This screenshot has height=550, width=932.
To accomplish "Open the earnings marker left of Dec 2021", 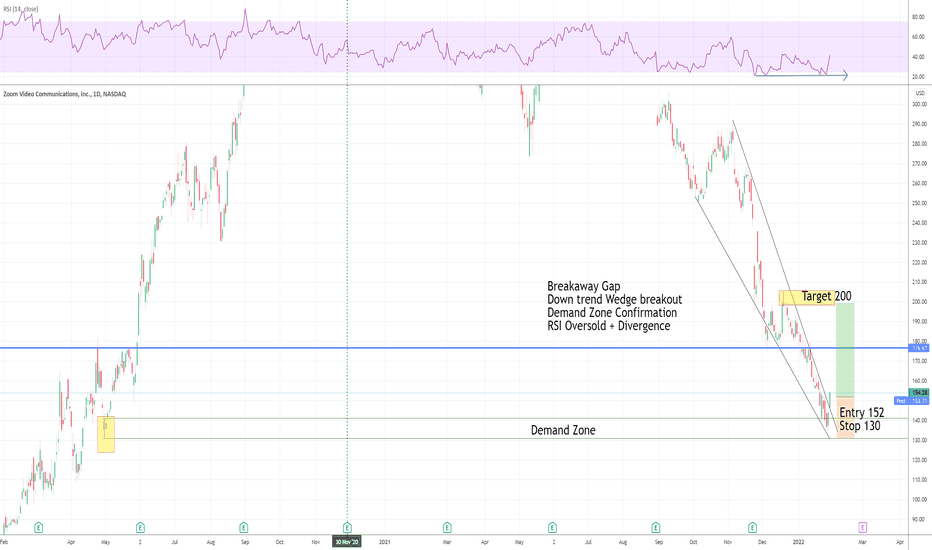I will (752, 527).
